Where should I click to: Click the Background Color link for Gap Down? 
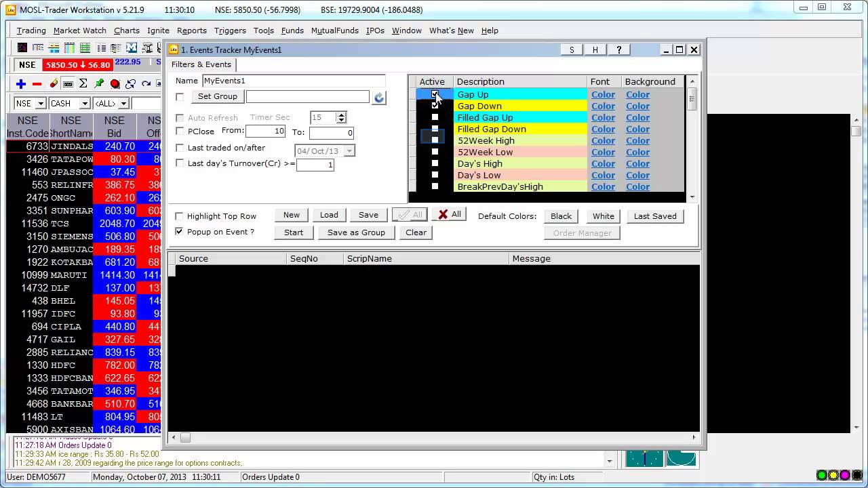pos(637,106)
